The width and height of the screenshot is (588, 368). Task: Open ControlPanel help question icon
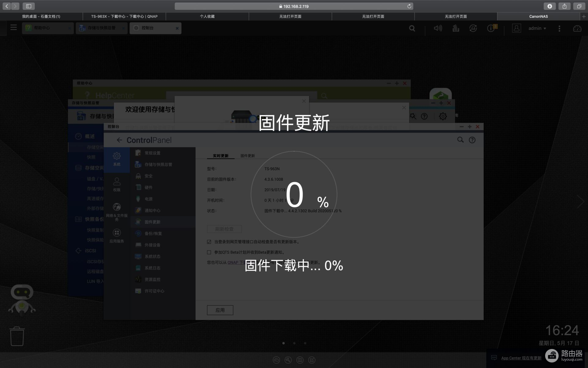coord(472,140)
